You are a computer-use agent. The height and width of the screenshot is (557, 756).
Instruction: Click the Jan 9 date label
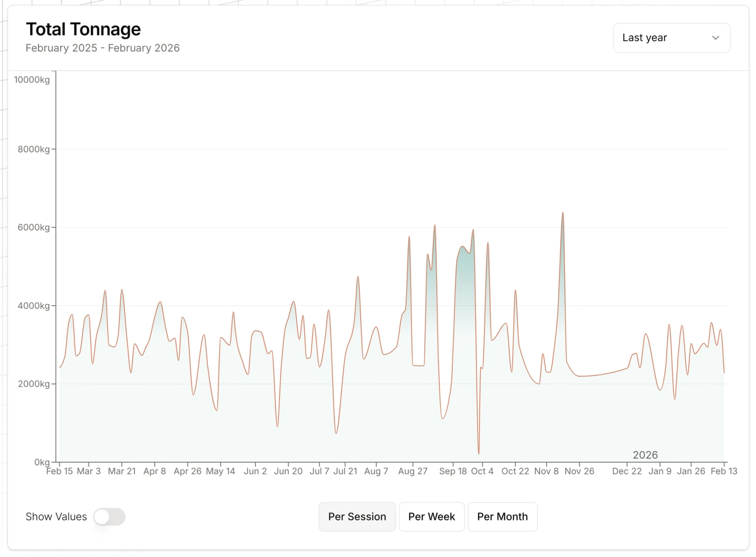(x=660, y=471)
